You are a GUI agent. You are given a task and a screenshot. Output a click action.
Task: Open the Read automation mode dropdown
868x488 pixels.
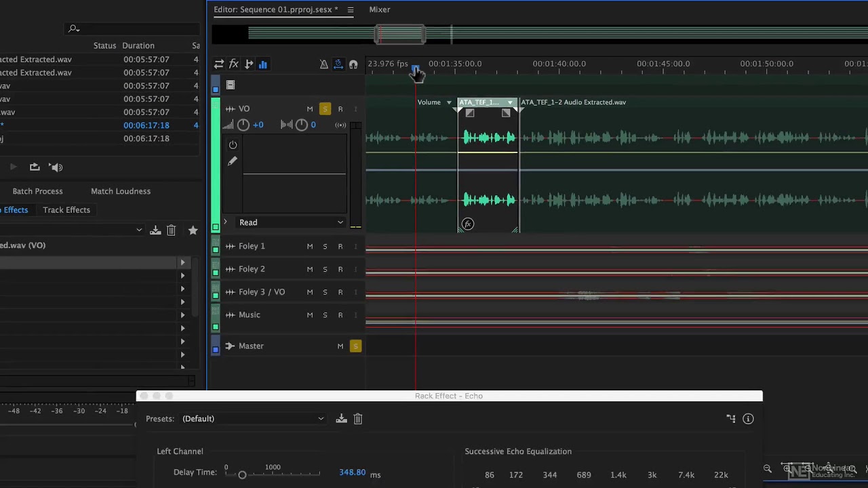tap(291, 222)
